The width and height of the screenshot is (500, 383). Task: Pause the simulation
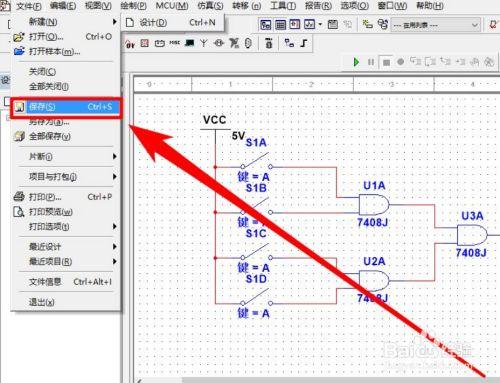(x=371, y=62)
